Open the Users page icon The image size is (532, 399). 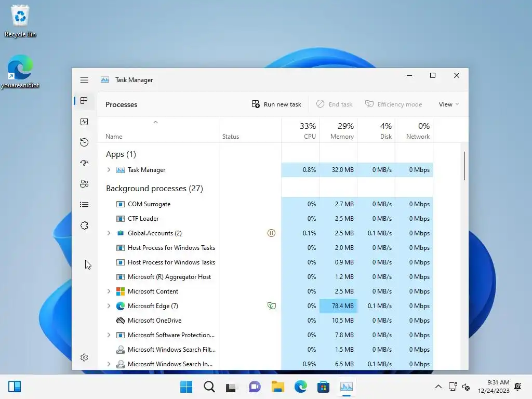[84, 183]
